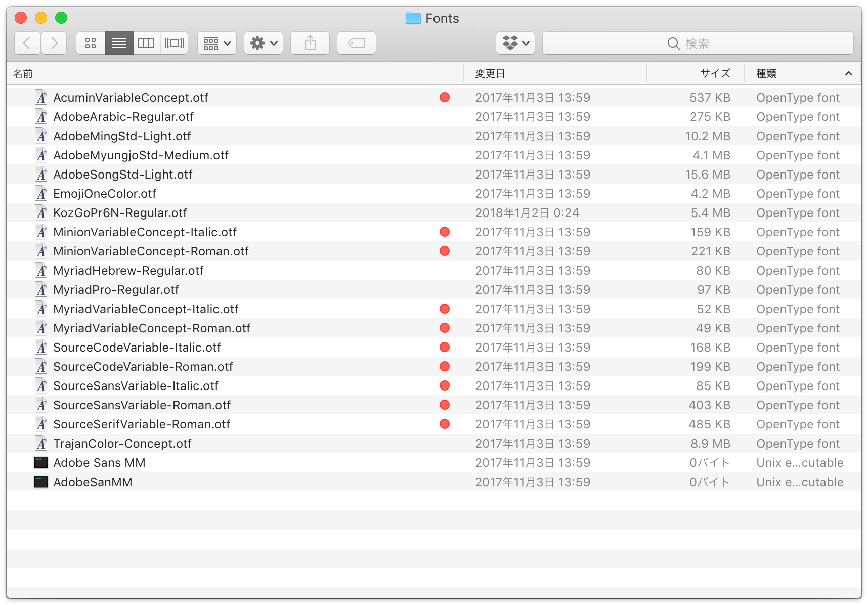868x605 pixels.
Task: Select the Adobe Sans MM executable icon
Action: pyautogui.click(x=41, y=462)
